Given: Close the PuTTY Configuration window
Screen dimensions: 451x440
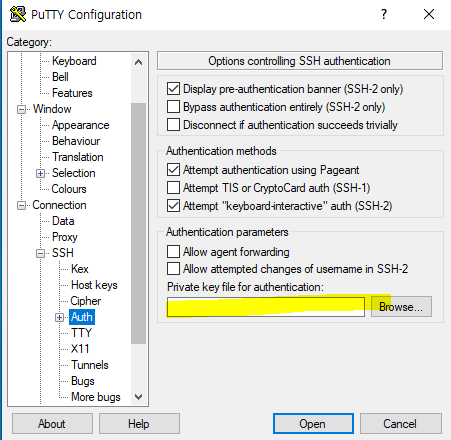Looking at the screenshot, I should (x=429, y=14).
